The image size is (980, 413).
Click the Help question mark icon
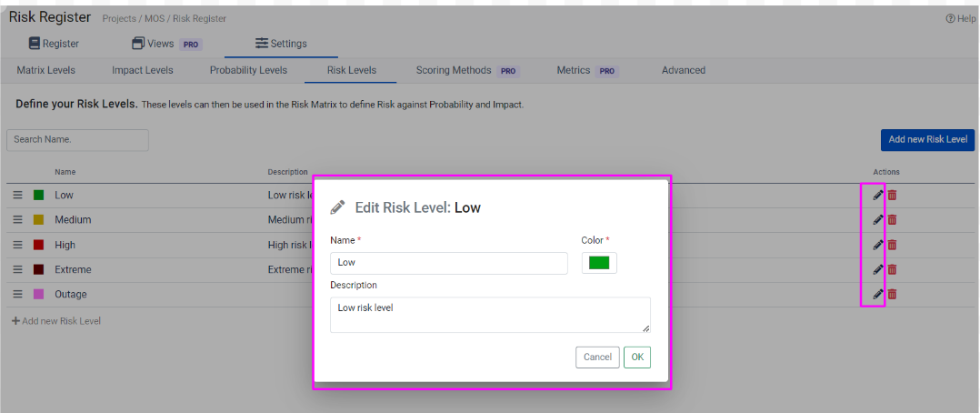(x=950, y=18)
